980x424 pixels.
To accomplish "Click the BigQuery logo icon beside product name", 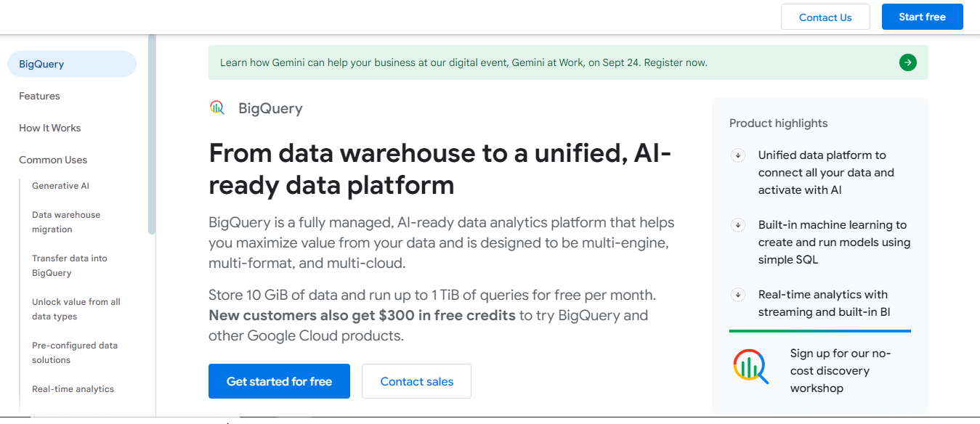I will [217, 108].
